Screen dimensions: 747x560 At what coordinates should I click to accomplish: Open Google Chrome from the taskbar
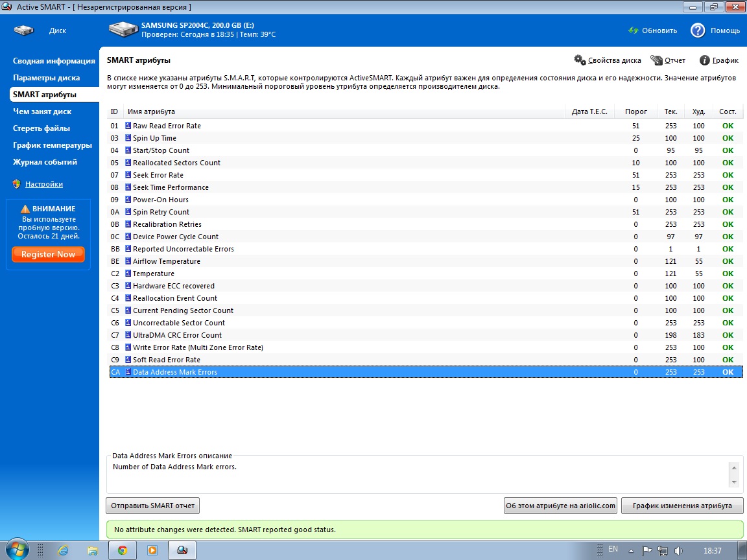point(122,550)
